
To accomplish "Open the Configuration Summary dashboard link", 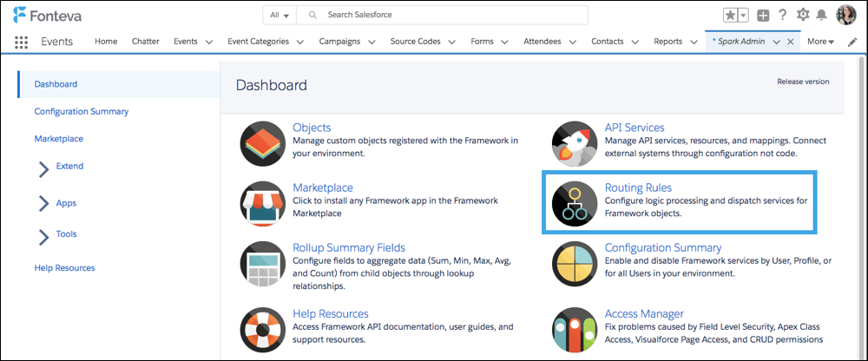I will click(663, 247).
